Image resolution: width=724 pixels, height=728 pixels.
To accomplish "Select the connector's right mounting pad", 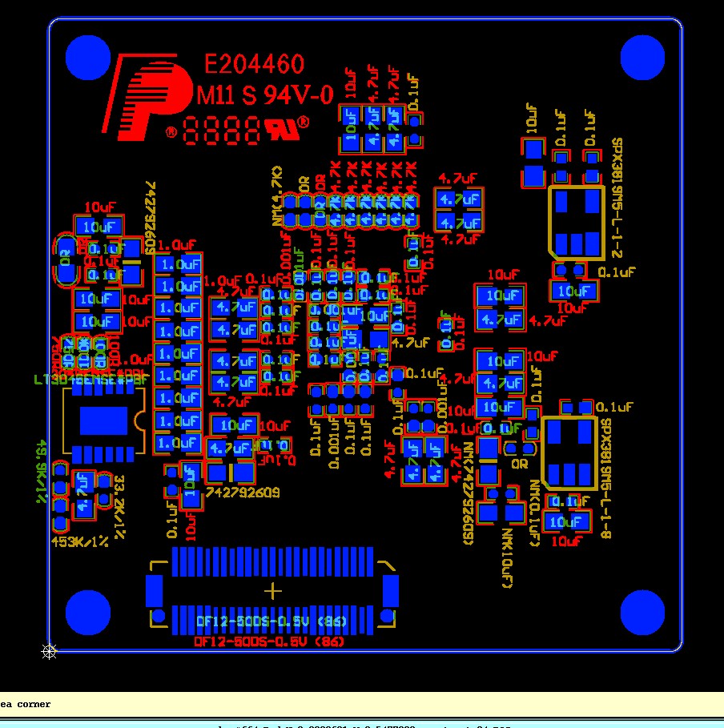I will click(391, 590).
